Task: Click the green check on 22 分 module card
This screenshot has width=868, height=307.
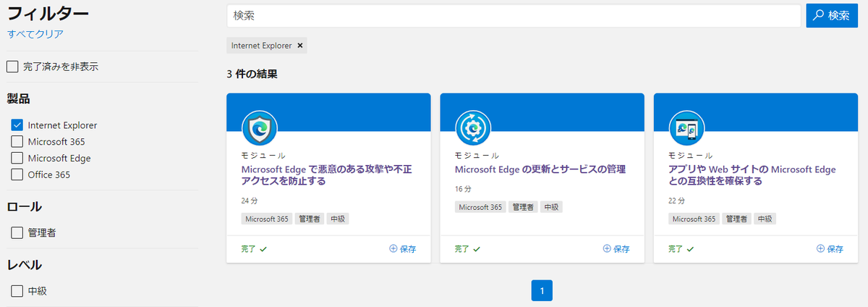Action: coord(690,249)
